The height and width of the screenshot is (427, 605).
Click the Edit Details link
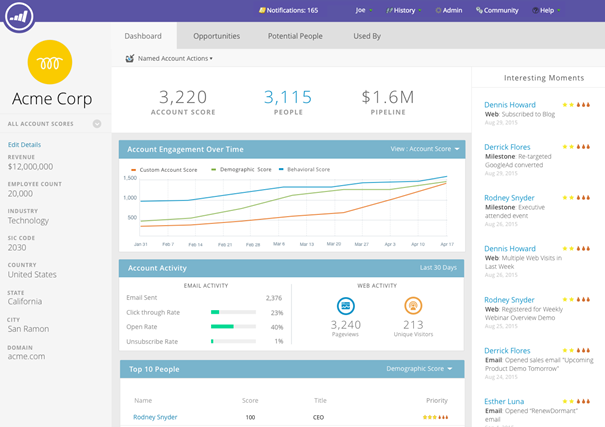click(25, 145)
